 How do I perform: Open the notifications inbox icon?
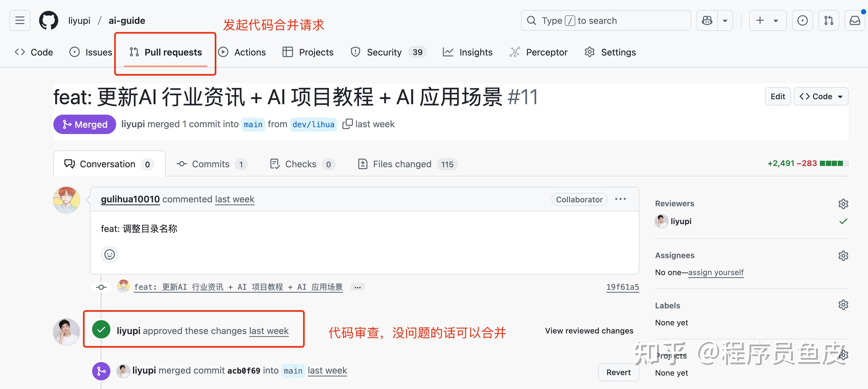(x=855, y=21)
